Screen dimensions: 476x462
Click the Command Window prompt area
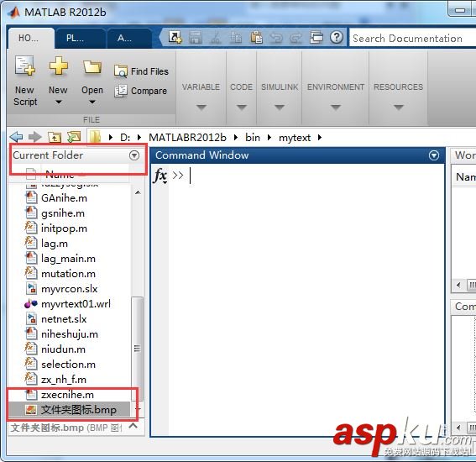coord(306,299)
